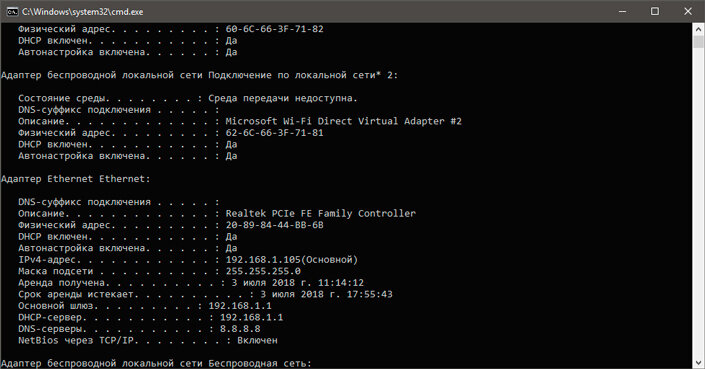The width and height of the screenshot is (705, 369).
Task: Maximize the command prompt window
Action: click(x=655, y=12)
